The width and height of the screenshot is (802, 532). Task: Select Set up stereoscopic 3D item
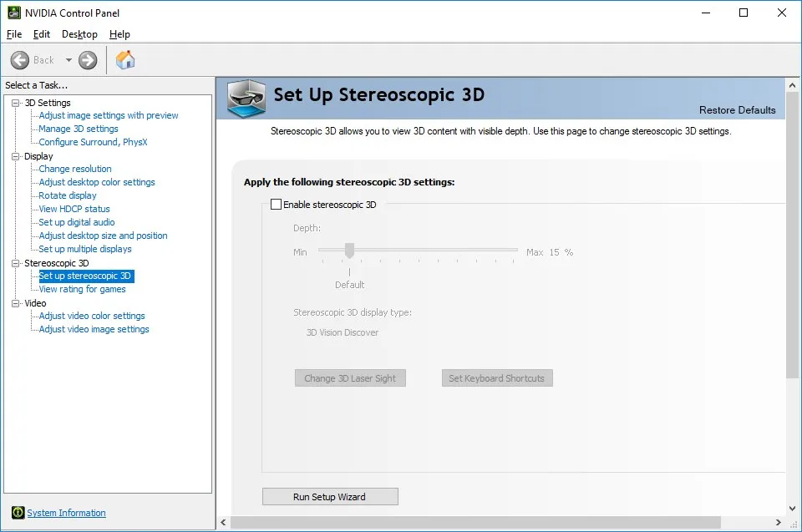click(x=86, y=276)
